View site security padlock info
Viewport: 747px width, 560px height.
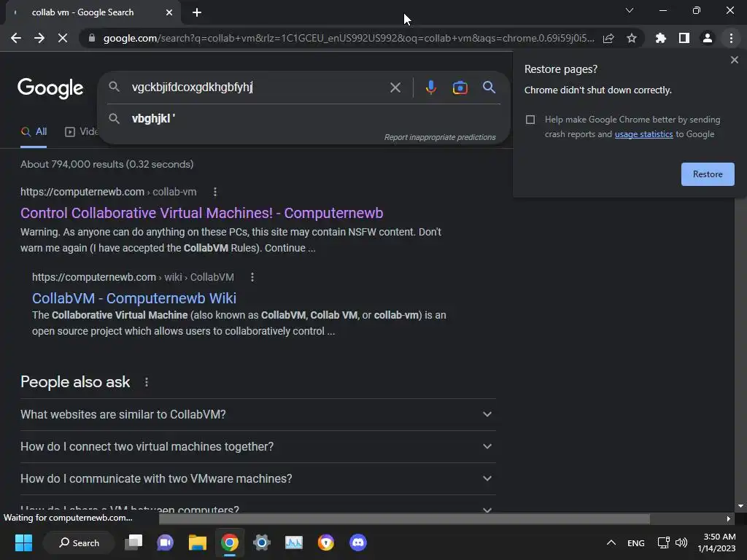tap(92, 38)
